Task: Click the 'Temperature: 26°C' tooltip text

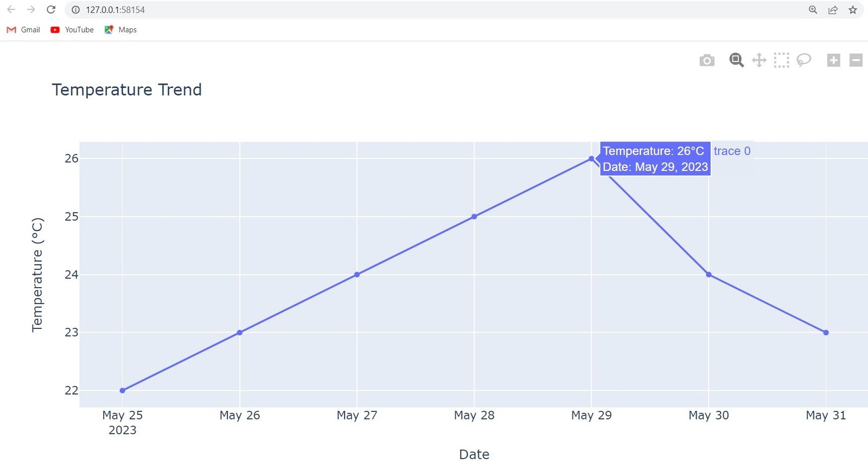Action: pos(653,151)
